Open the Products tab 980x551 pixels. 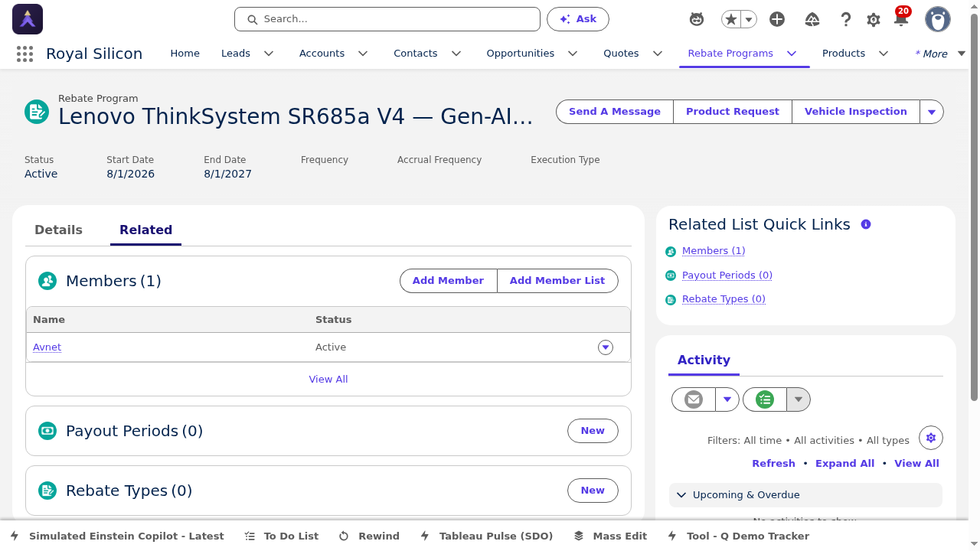click(844, 53)
